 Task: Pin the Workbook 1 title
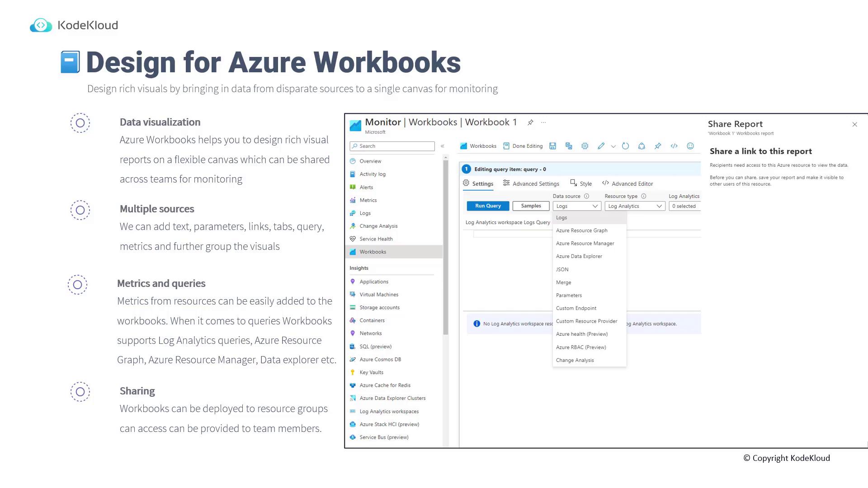tap(530, 122)
